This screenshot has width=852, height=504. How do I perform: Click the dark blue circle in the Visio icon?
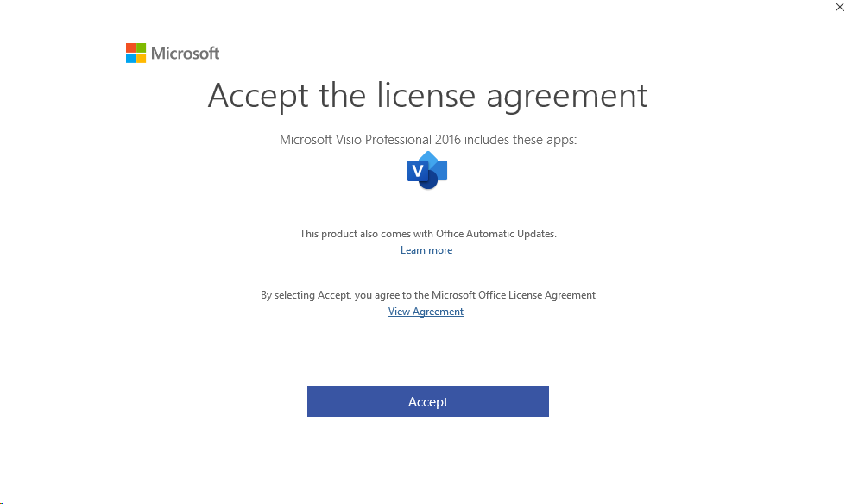429,181
